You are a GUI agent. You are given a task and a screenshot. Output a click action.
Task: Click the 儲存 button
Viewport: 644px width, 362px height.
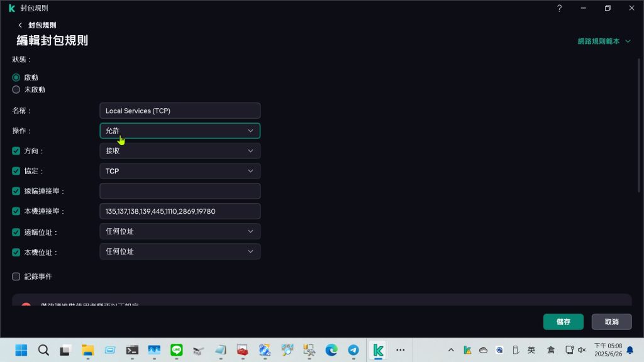click(x=563, y=322)
